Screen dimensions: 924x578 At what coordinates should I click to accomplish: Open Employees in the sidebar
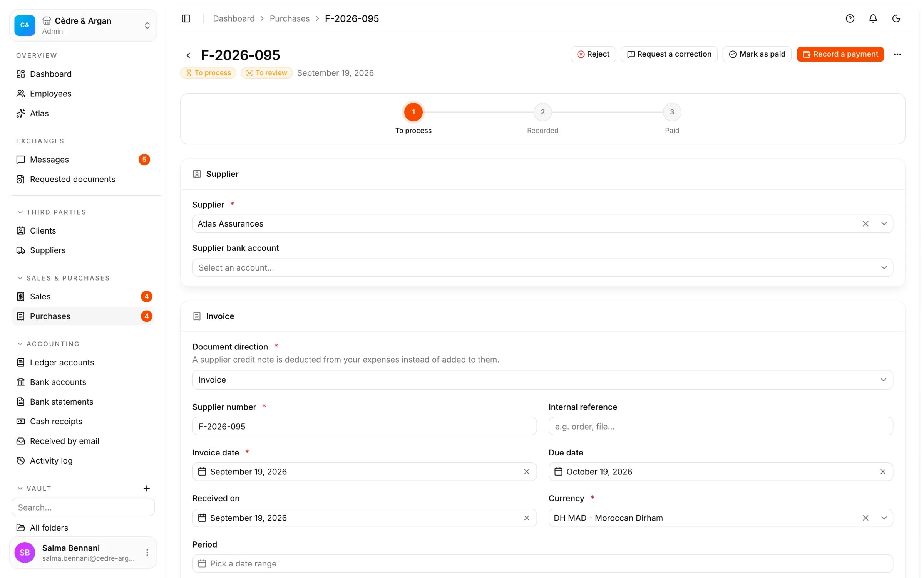83,94
